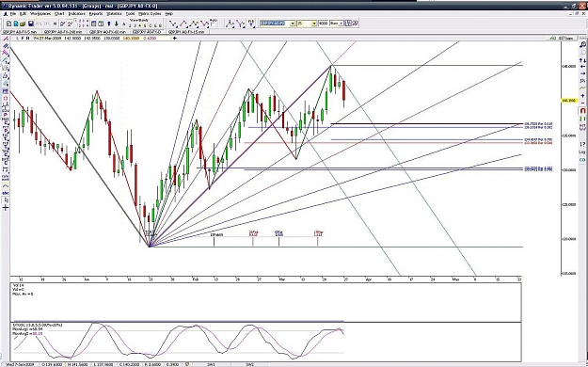
Task: Select the caret angle tool icon
Action: 6,185
